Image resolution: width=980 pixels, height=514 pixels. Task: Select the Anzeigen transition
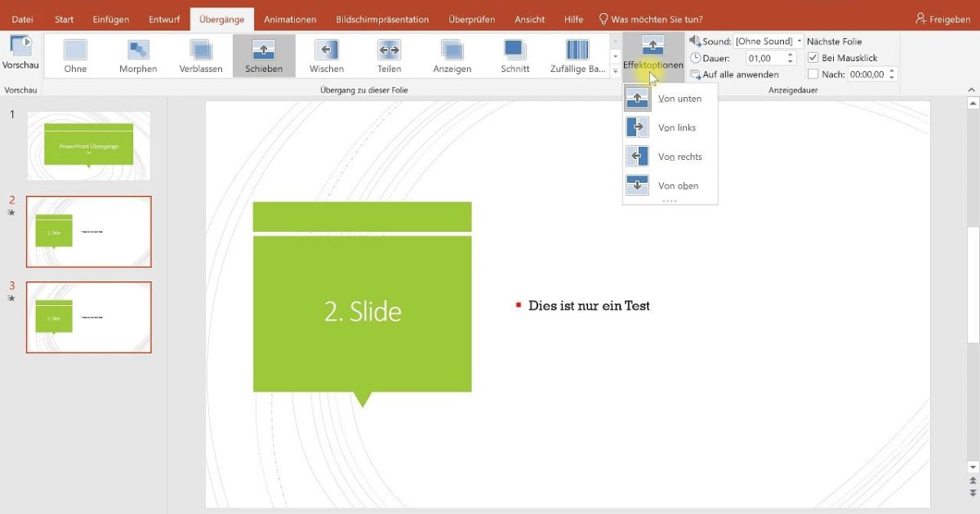pyautogui.click(x=452, y=55)
